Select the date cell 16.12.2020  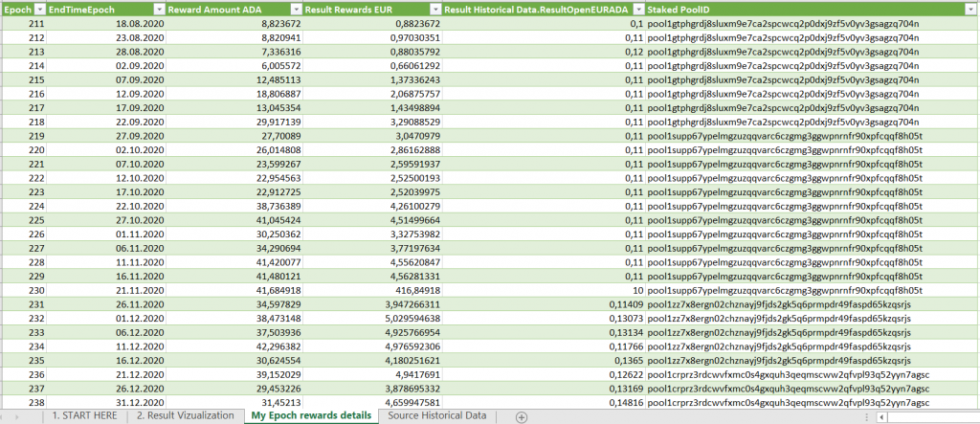coord(106,360)
